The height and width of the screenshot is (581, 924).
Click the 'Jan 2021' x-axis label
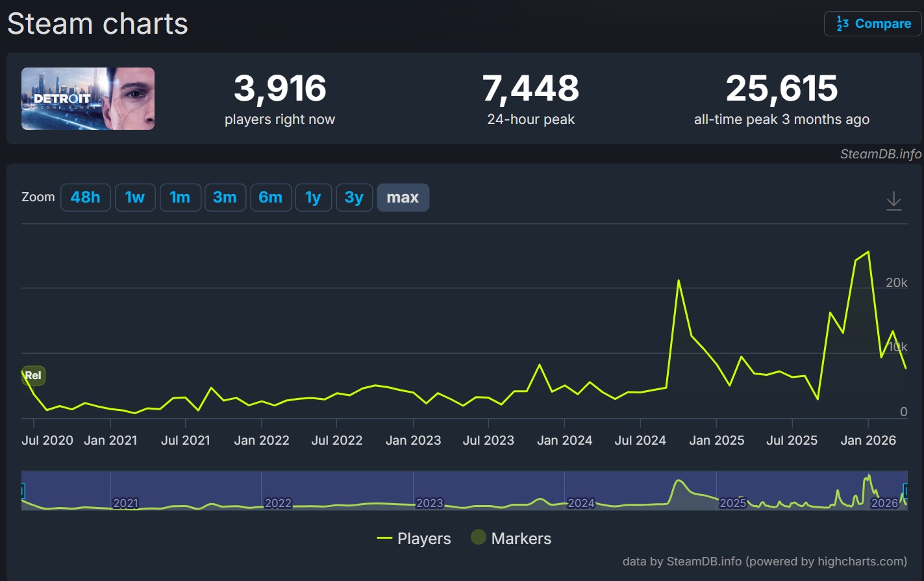[110, 440]
